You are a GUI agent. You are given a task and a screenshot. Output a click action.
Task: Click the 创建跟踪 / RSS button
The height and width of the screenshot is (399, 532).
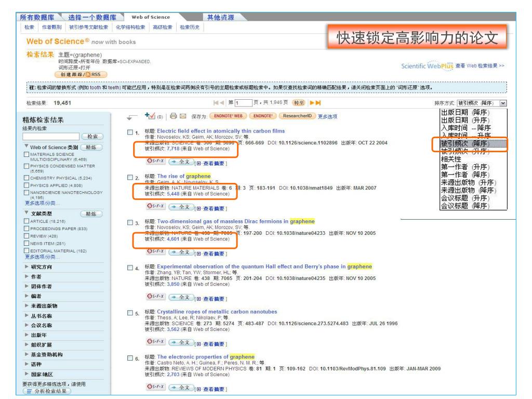coord(81,74)
